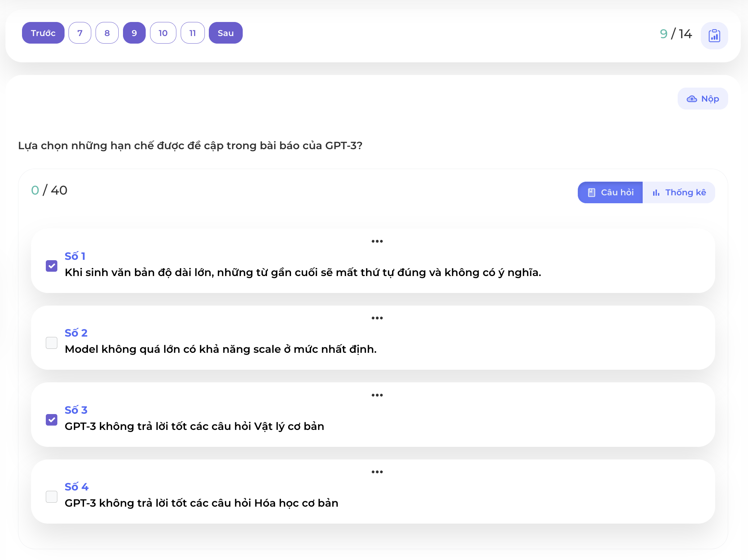748x560 pixels.
Task: Check the Số 4 answer checkbox
Action: pyautogui.click(x=52, y=497)
